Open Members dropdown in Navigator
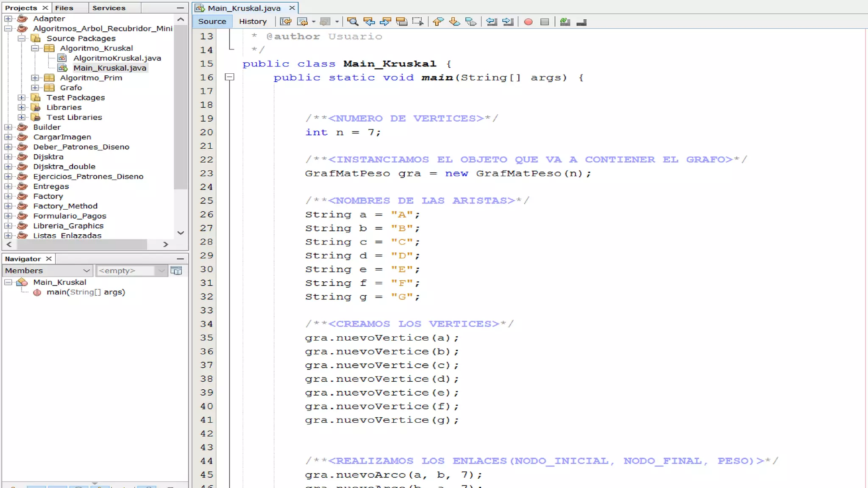The height and width of the screenshot is (488, 868). [47, 271]
